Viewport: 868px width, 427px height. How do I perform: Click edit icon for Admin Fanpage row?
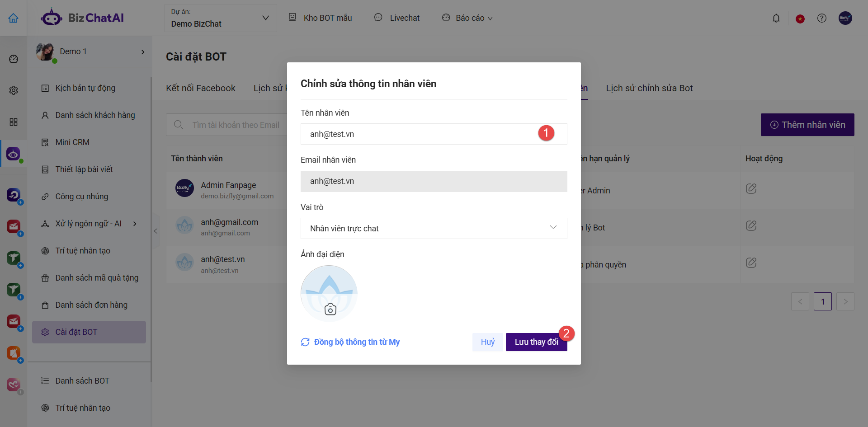click(751, 188)
